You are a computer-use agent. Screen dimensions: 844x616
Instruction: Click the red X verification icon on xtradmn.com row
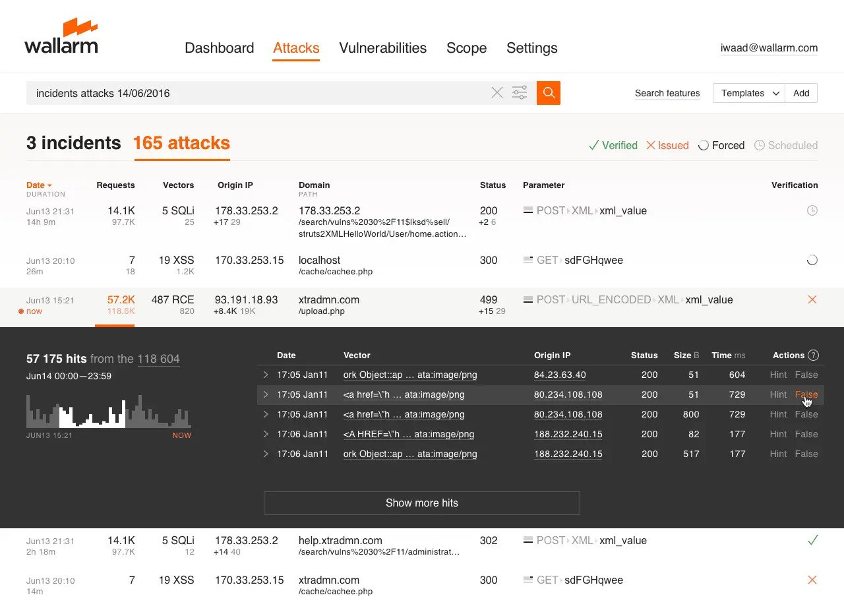812,299
